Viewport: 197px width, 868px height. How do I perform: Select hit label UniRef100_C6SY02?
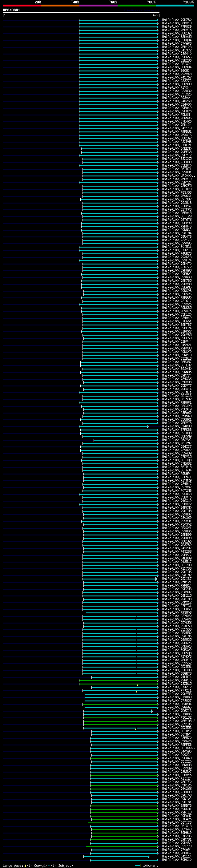[177, 440]
